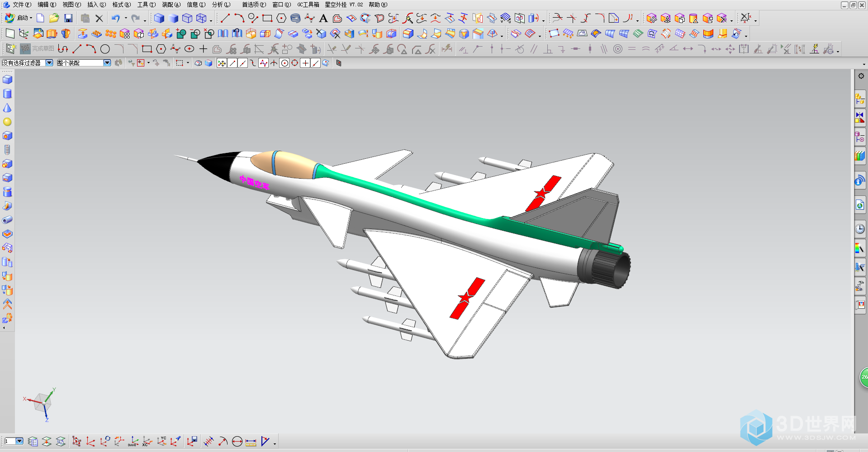868x452 pixels.
Task: Open the History clock tab icon
Action: (x=860, y=229)
